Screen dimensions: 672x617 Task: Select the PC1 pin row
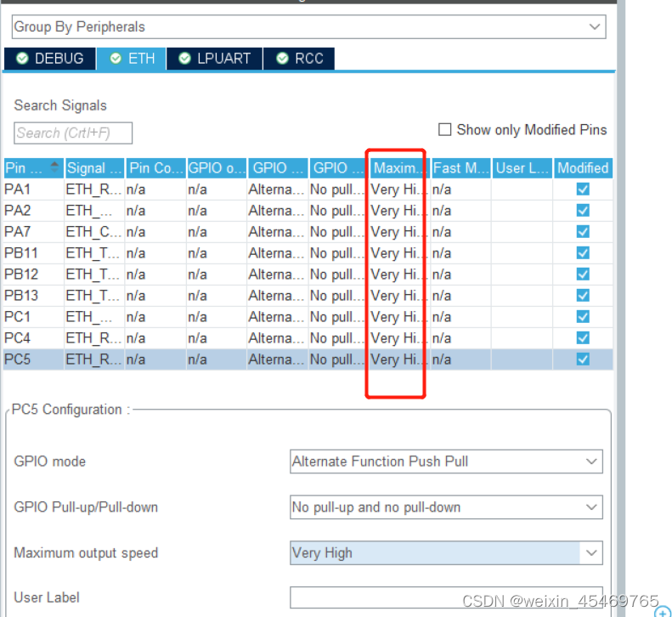tap(308, 316)
